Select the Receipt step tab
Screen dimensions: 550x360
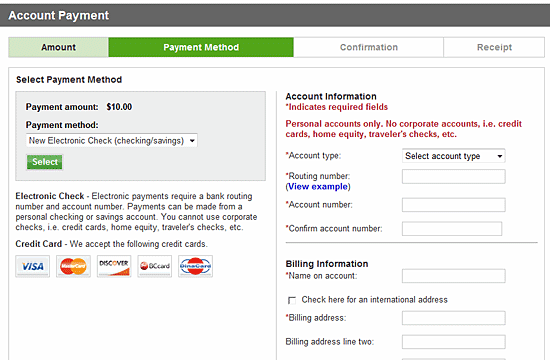point(494,47)
